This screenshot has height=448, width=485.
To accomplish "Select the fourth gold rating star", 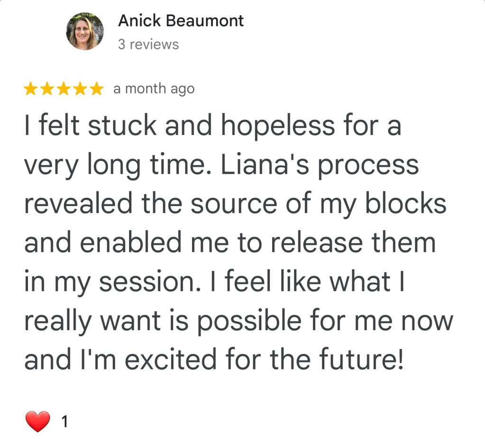I will 80,89.
